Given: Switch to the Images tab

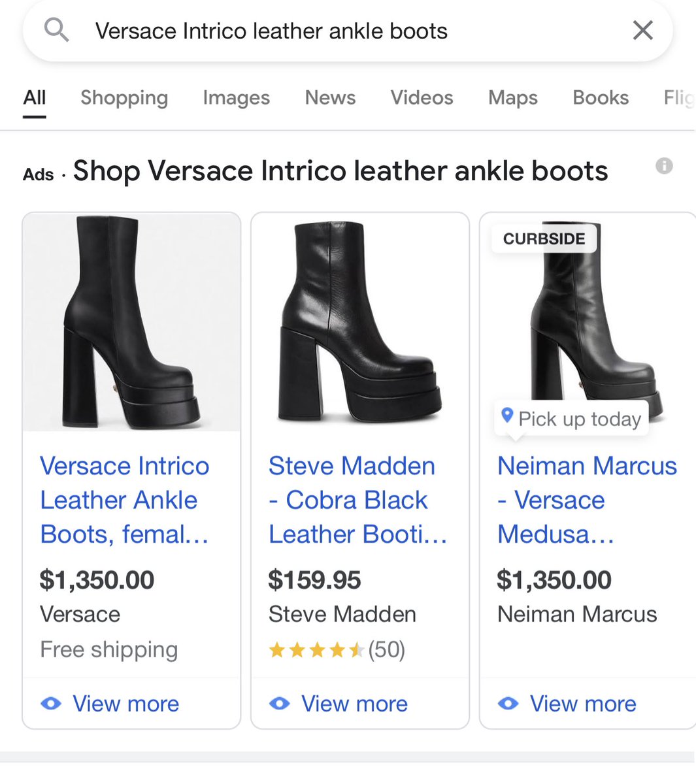Looking at the screenshot, I should [236, 97].
